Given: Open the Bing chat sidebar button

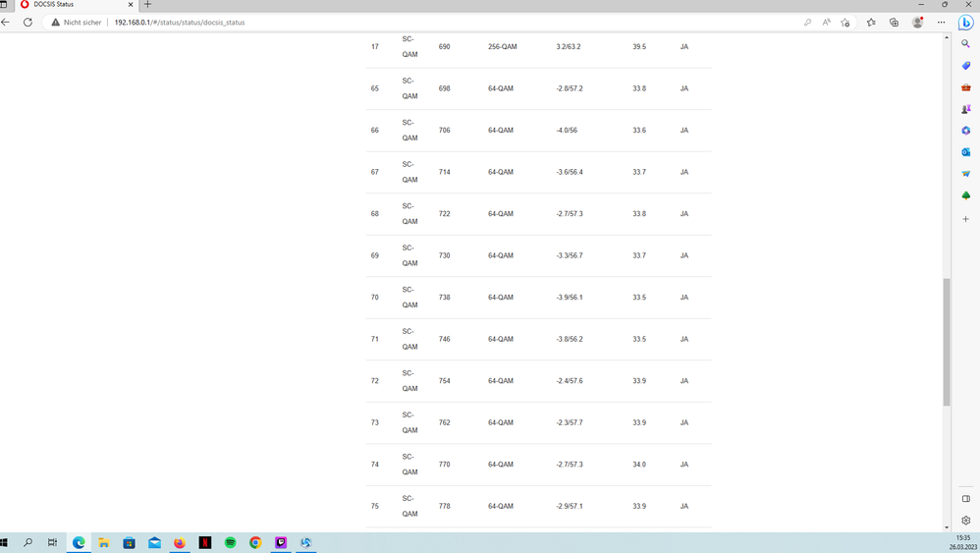Looking at the screenshot, I should (x=965, y=23).
